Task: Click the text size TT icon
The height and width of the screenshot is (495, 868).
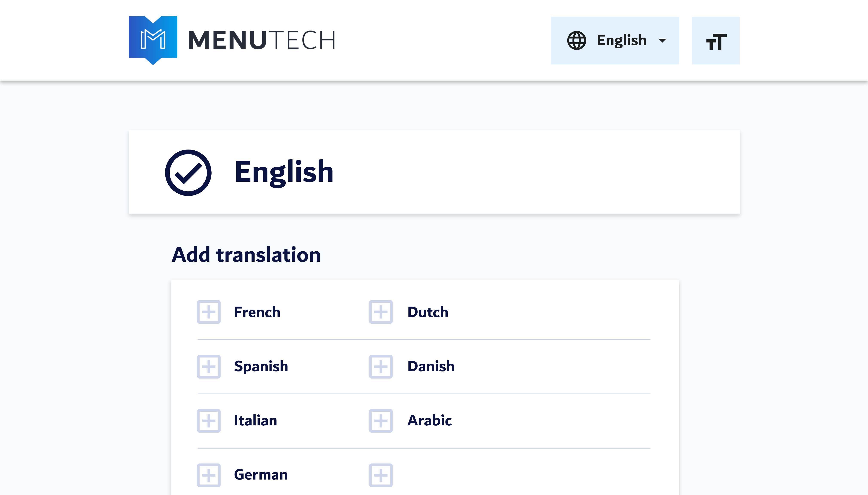Action: (716, 40)
